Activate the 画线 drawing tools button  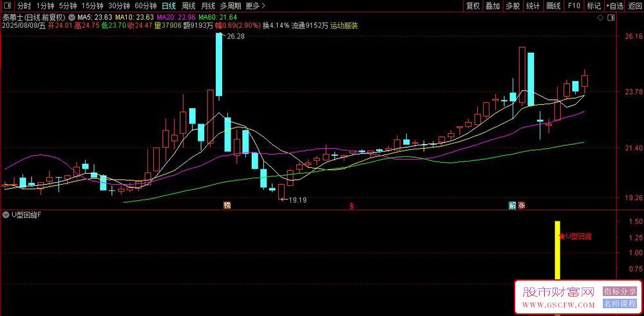[x=553, y=6]
